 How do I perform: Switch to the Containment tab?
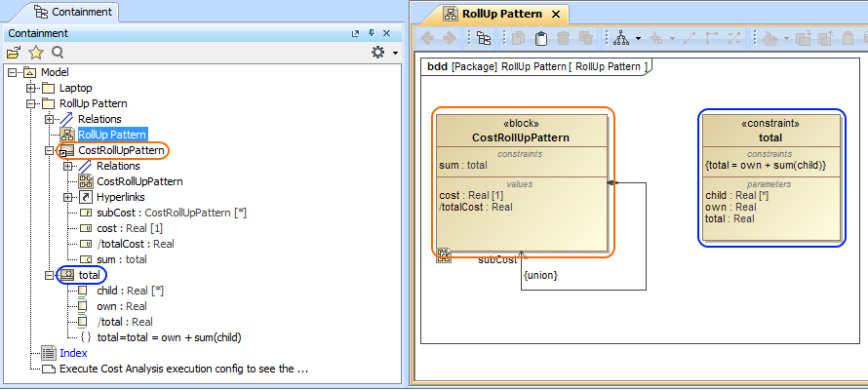coord(72,13)
